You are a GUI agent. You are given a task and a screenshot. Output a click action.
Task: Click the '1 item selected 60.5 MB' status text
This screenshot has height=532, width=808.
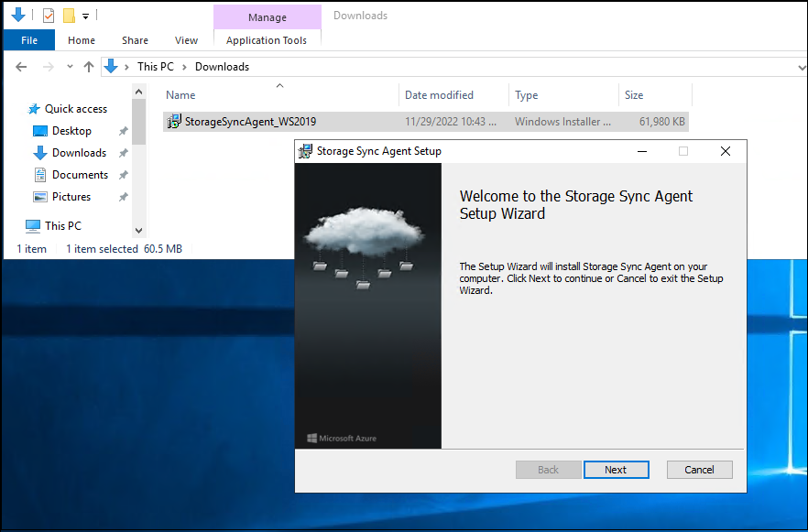pos(124,249)
